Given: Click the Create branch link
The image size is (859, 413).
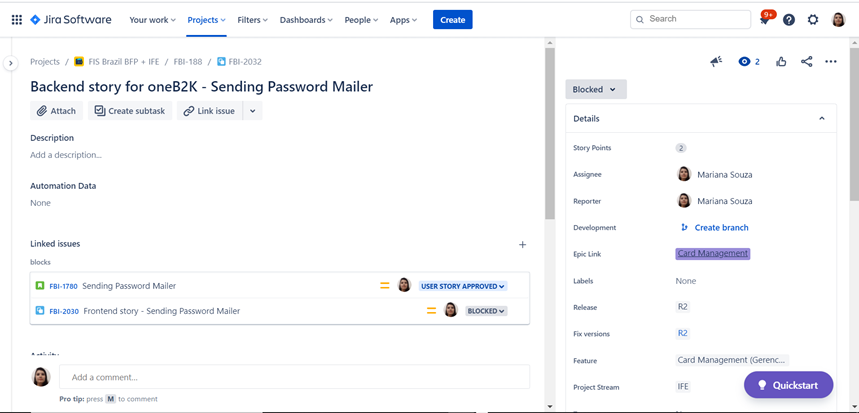Looking at the screenshot, I should pyautogui.click(x=721, y=227).
